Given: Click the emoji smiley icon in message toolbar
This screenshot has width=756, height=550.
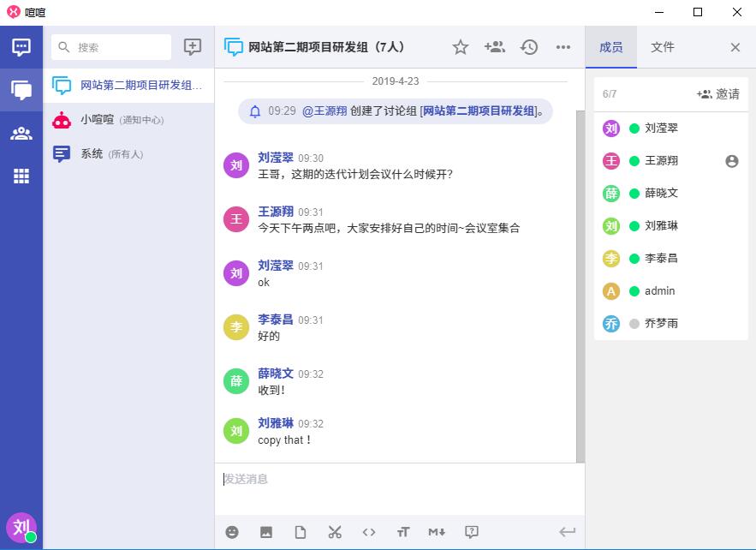Looking at the screenshot, I should coord(232,532).
